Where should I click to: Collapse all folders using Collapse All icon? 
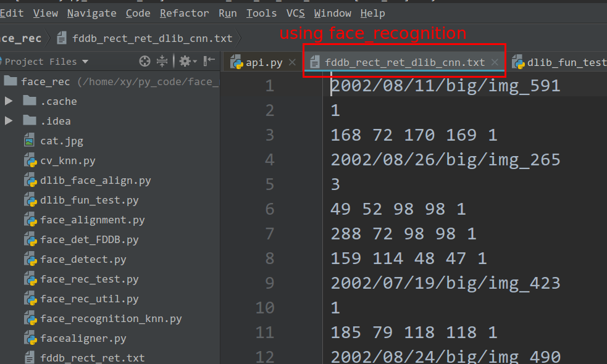tap(162, 61)
